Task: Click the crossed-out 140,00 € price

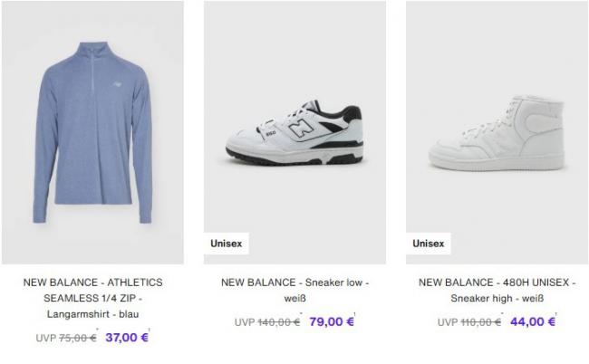Action: pyautogui.click(x=278, y=321)
